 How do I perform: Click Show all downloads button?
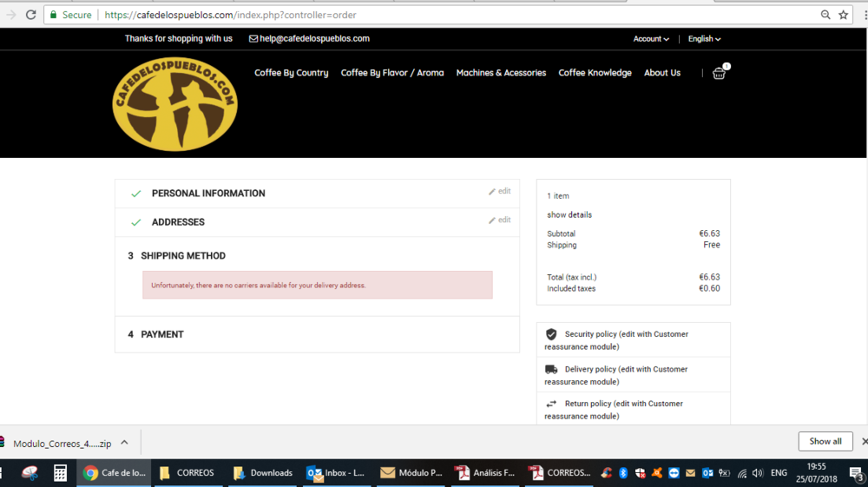click(825, 441)
